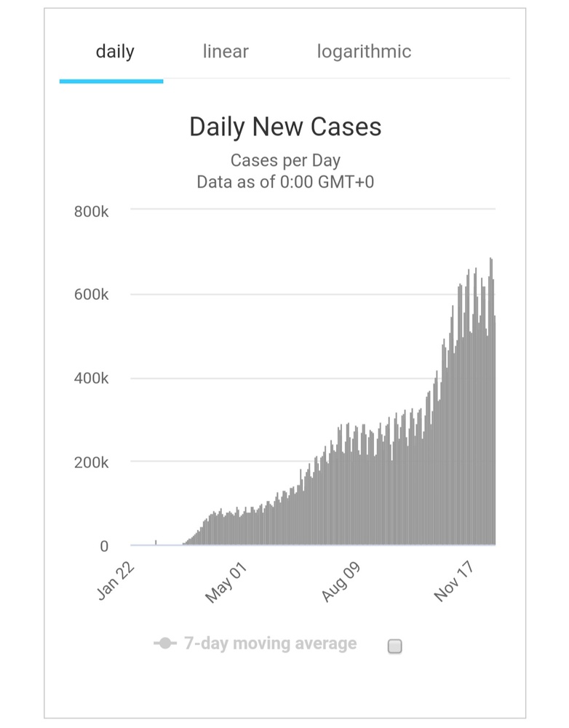
Task: Click the 'Data as of 0:00 GMT+0' text
Action: click(x=284, y=182)
